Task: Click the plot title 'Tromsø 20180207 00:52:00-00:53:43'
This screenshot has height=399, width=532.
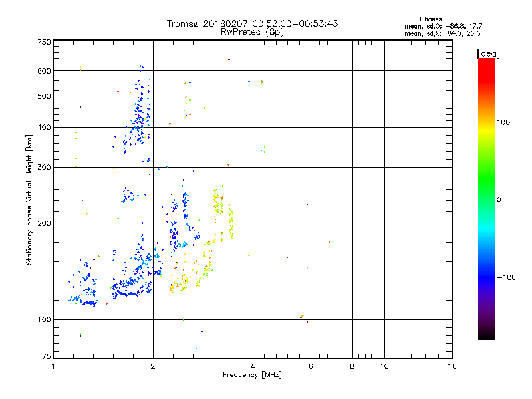Action: (x=252, y=23)
